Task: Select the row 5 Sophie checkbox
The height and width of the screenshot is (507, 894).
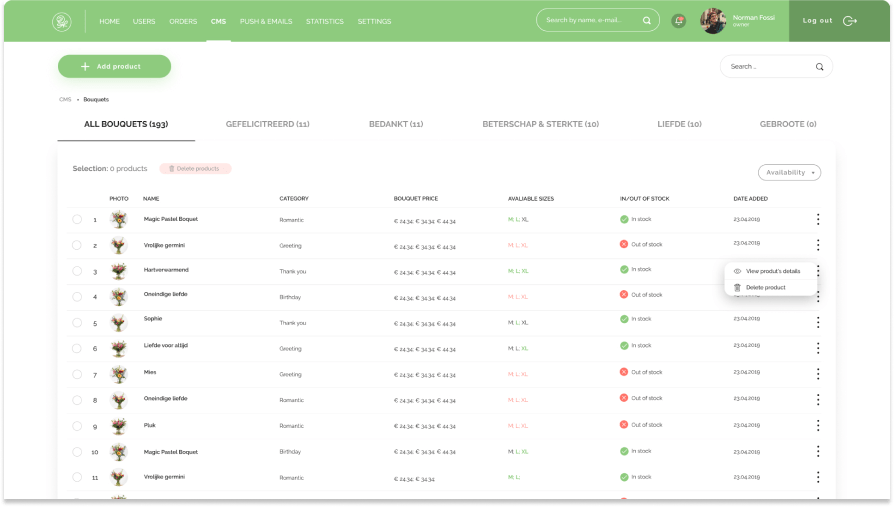Action: tap(77, 323)
